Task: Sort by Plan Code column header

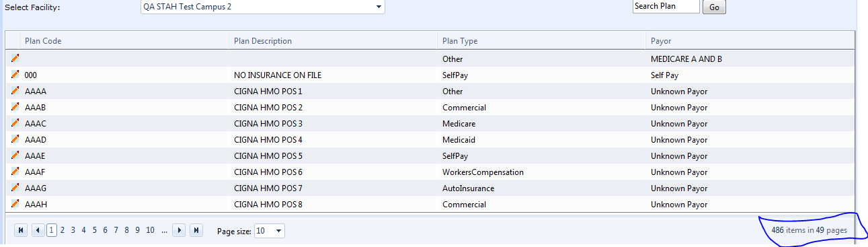Action: (x=43, y=41)
